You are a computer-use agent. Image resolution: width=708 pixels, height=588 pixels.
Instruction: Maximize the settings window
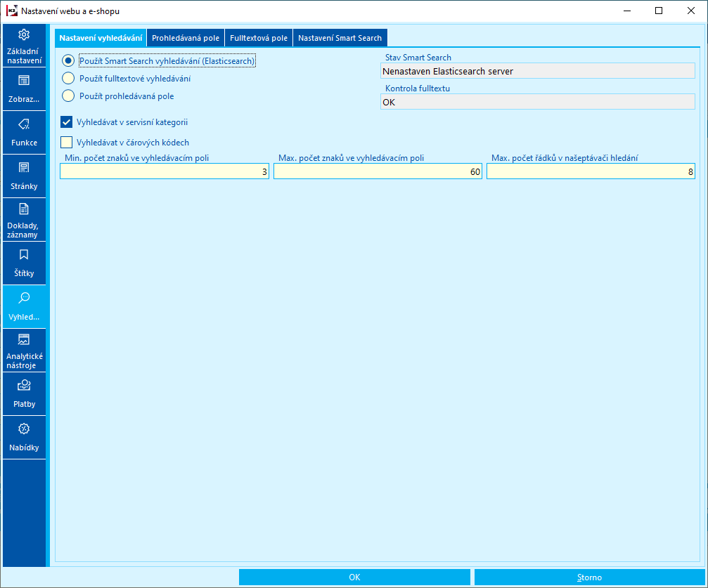(x=659, y=11)
